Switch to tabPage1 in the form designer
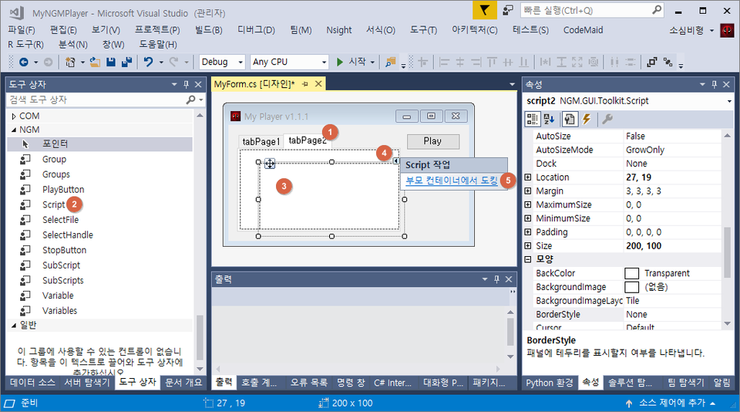The width and height of the screenshot is (740, 412). tap(261, 142)
